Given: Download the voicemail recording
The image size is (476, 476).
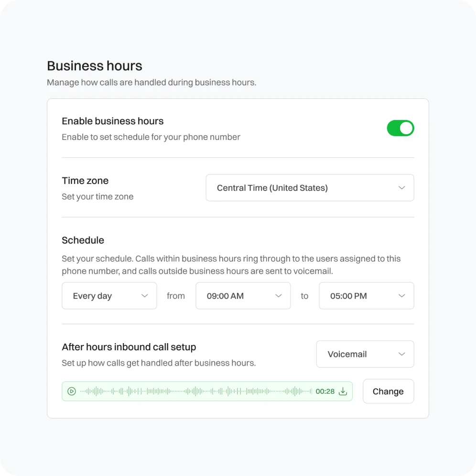Looking at the screenshot, I should point(343,391).
